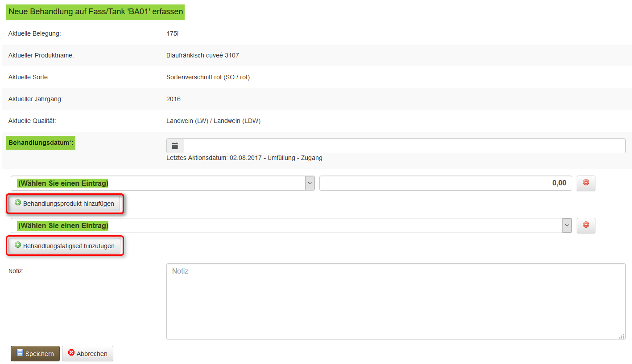Click the green plus icon for Behandlungstätigkeit

click(18, 245)
